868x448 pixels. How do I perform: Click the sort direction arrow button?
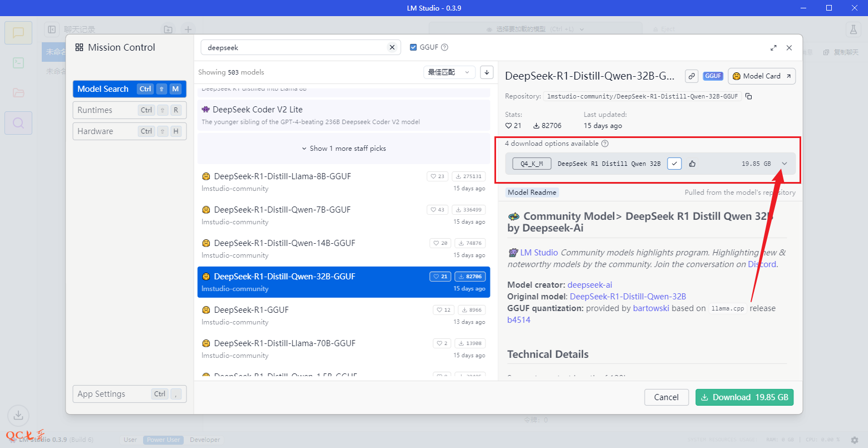pos(487,72)
